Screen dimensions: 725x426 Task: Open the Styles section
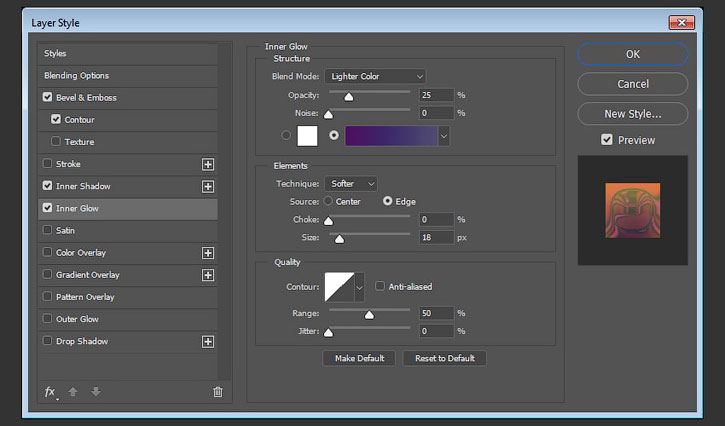click(x=128, y=54)
